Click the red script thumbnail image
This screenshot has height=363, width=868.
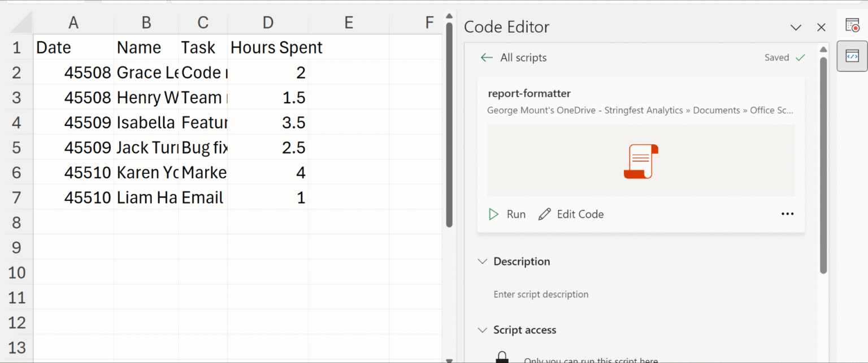click(x=641, y=161)
